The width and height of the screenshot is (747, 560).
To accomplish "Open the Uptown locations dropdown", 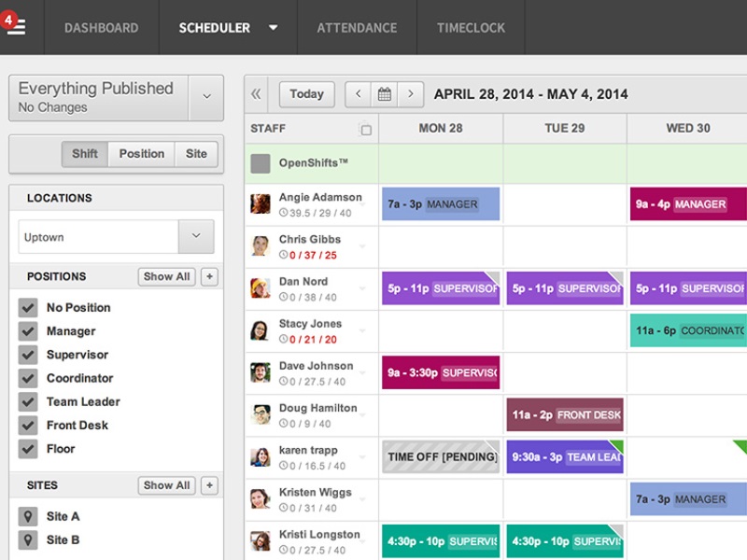I will pos(196,236).
